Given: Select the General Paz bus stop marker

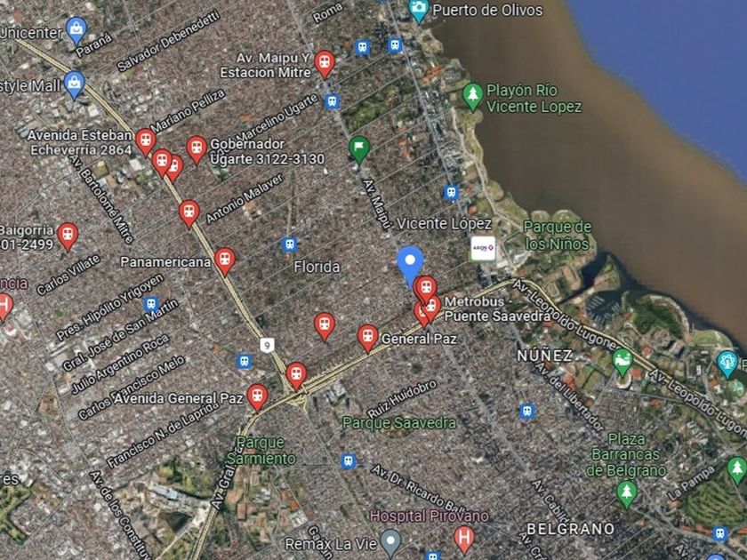Looking at the screenshot, I should click(368, 338).
